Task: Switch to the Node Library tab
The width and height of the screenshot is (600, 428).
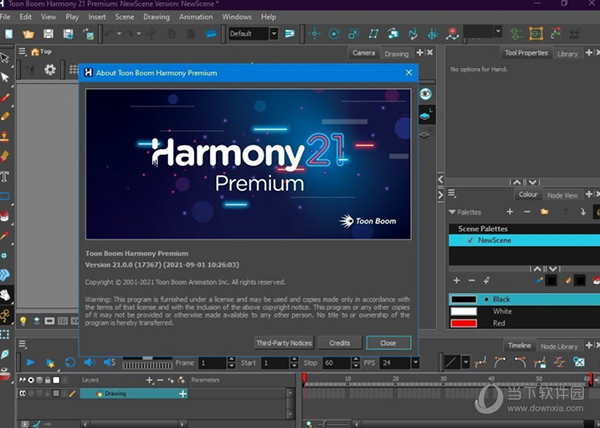Action: click(559, 347)
